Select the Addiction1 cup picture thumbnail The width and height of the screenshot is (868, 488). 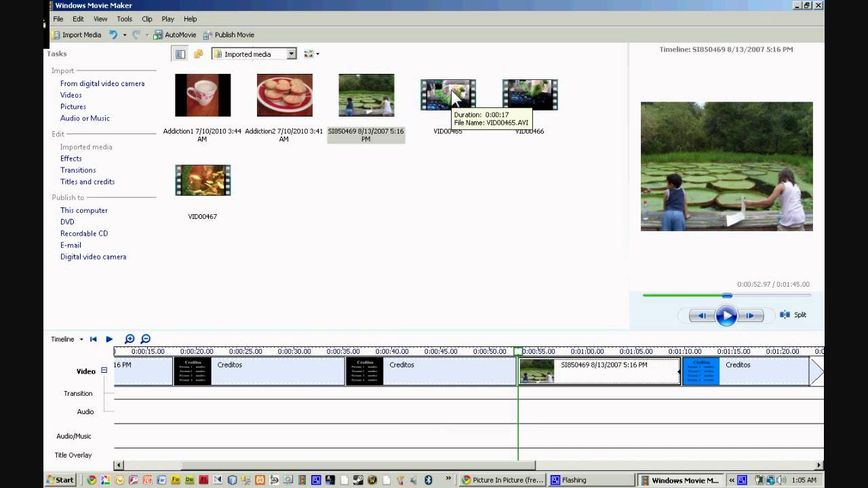(x=203, y=95)
